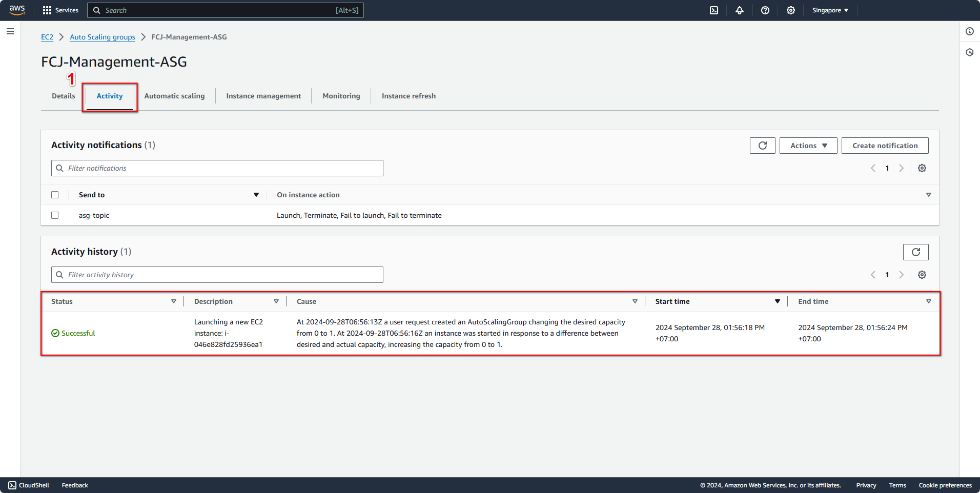Screen dimensions: 980x493
Task: Open the hexagon panel icon on right sidebar
Action: coord(970,52)
